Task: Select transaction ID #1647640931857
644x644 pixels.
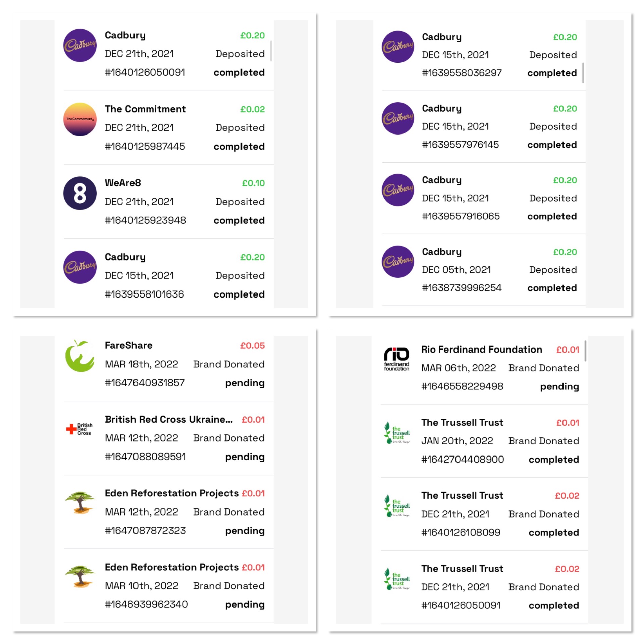Action: [145, 383]
